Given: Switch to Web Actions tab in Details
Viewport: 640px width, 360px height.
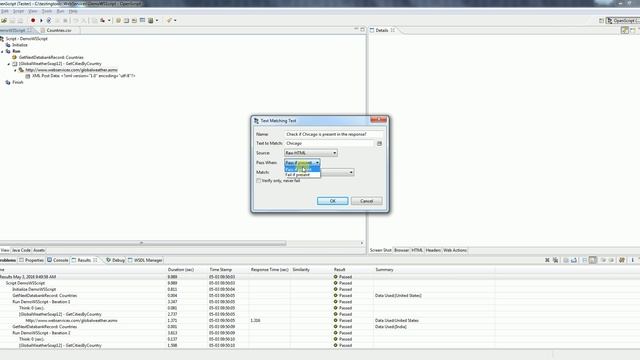Looking at the screenshot, I should coord(455,250).
